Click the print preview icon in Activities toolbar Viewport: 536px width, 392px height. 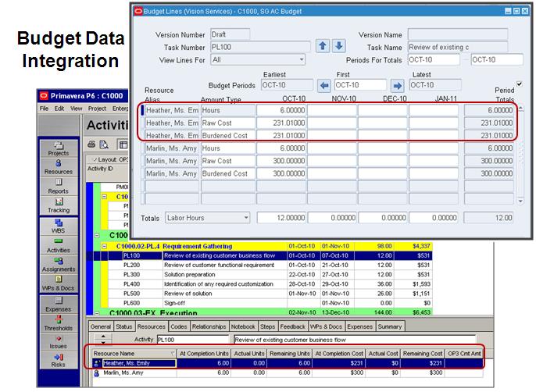coord(104,144)
